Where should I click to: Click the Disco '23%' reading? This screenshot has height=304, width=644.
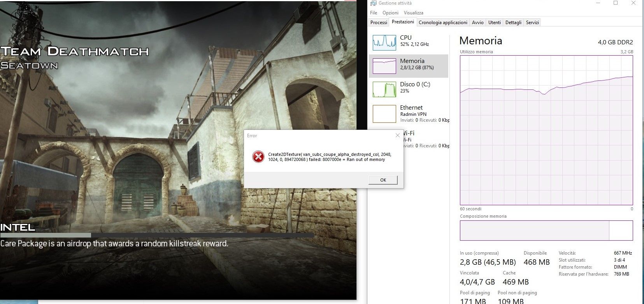coord(404,91)
